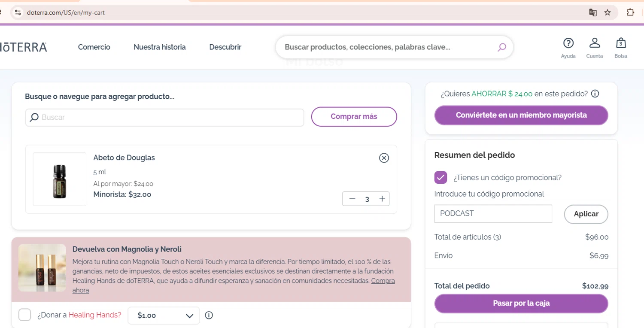Open the $1.00 donation amount dropdown

point(164,316)
